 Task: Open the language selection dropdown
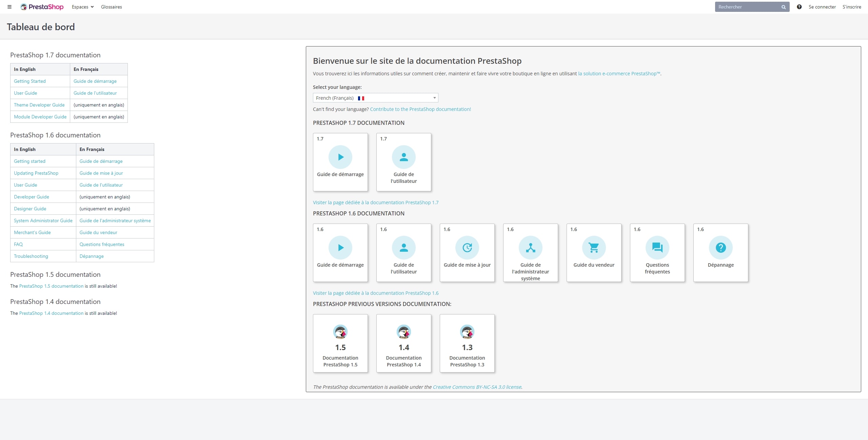click(x=375, y=98)
